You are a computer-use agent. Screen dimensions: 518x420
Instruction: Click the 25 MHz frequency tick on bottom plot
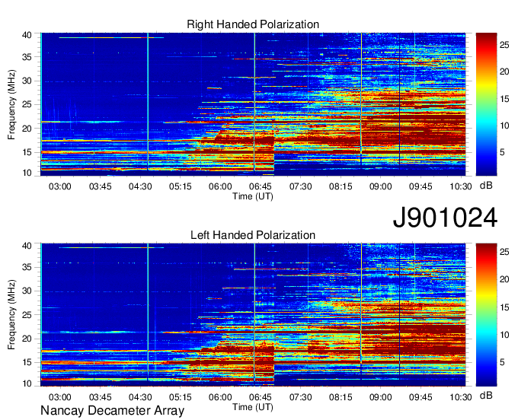(27, 315)
